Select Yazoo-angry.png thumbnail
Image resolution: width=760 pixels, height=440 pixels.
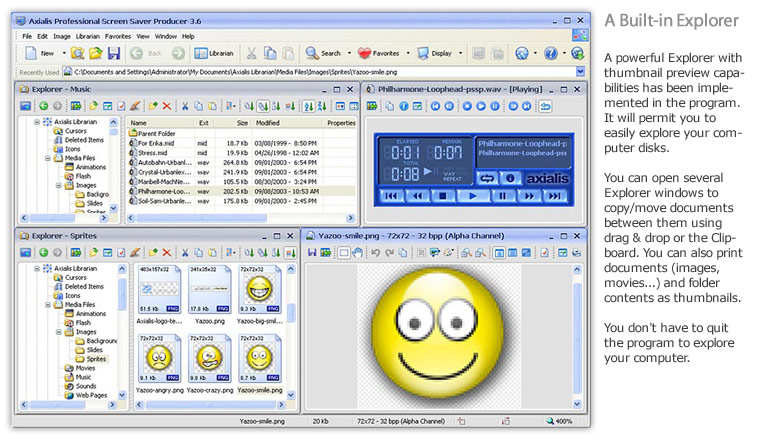coord(159,363)
